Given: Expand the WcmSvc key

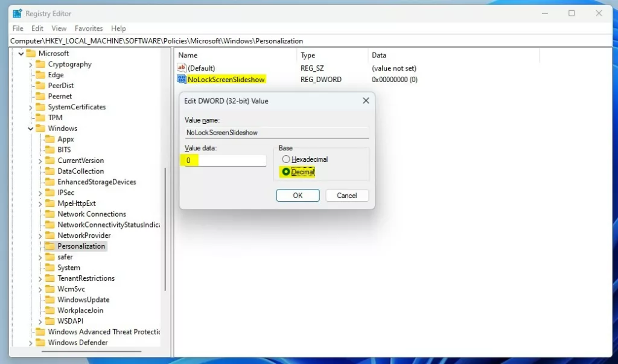Looking at the screenshot, I should [40, 289].
